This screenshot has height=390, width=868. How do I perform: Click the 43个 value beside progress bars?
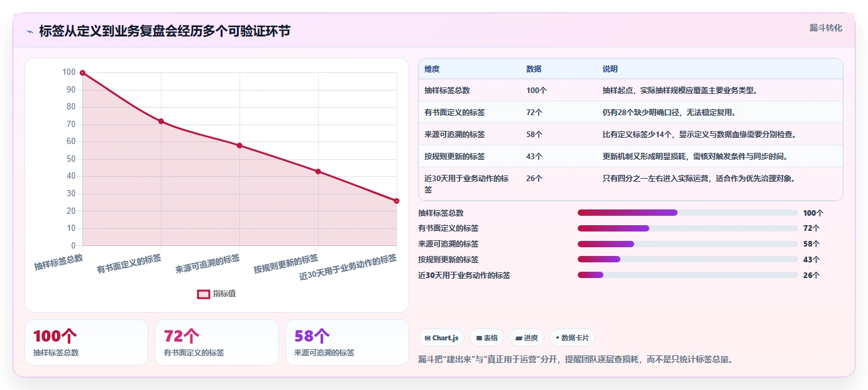(x=811, y=259)
